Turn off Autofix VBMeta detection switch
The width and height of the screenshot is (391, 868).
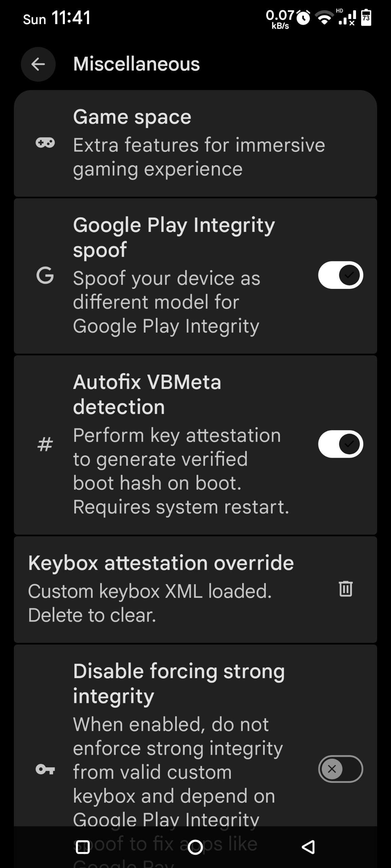(340, 444)
